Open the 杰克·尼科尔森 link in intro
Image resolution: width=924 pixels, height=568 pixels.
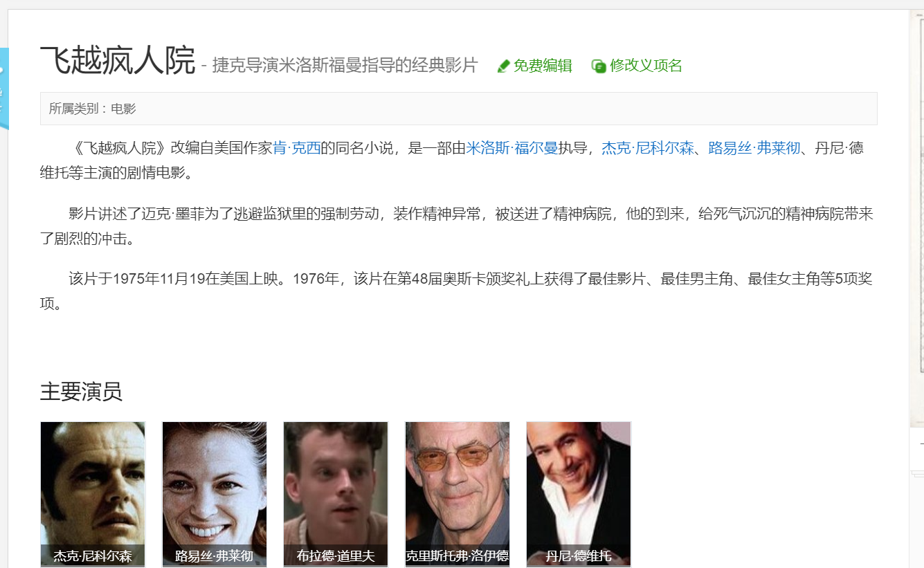(647, 148)
